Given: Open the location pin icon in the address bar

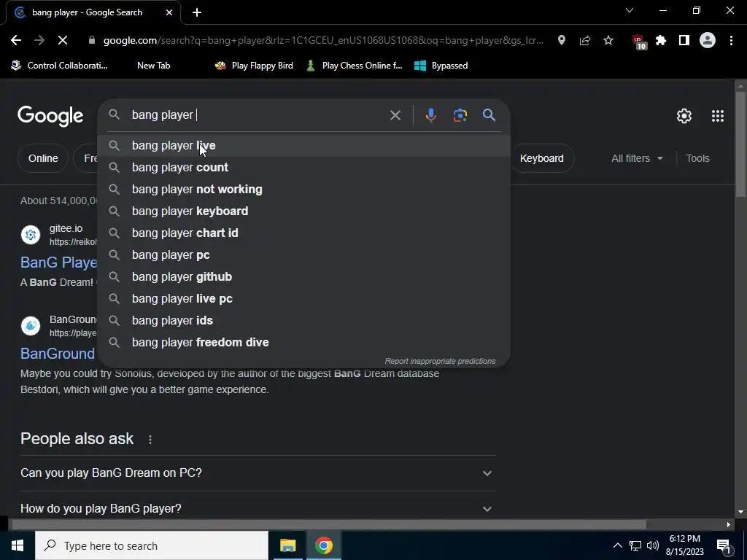Looking at the screenshot, I should [562, 41].
